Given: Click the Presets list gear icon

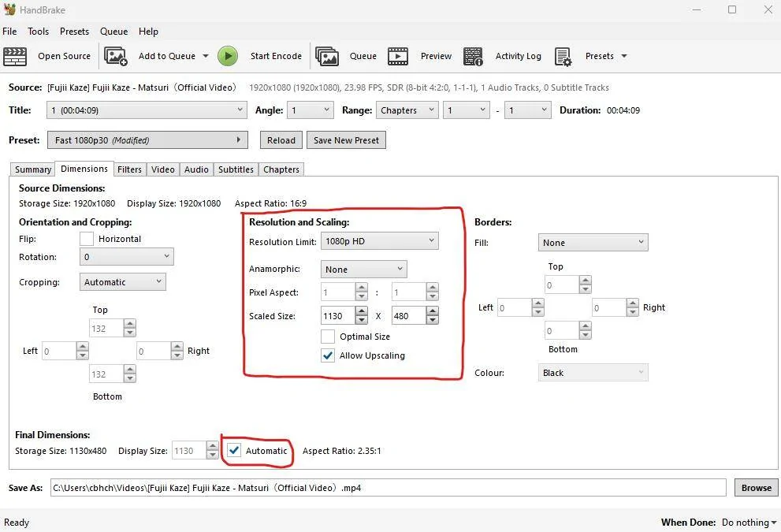Looking at the screenshot, I should (x=563, y=57).
